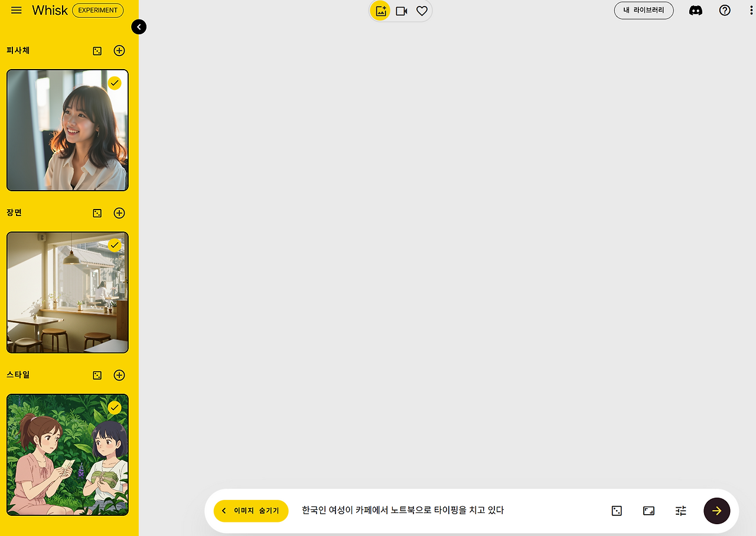Click 이미지 숨기기 to hide the images
Viewport: 756px width, 536px height.
[x=251, y=511]
